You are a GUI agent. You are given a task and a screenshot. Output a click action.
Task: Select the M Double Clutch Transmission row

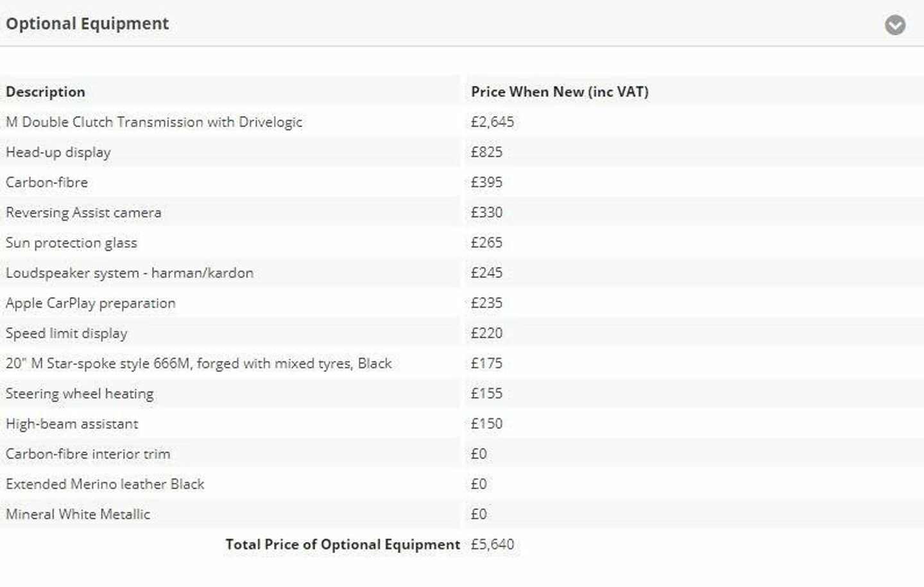(462, 122)
